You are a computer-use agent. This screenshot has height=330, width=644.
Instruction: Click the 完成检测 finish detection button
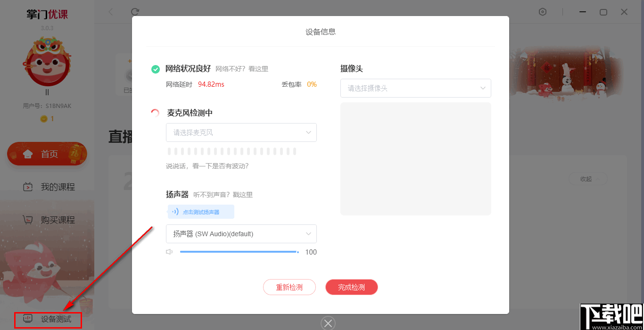pos(351,287)
